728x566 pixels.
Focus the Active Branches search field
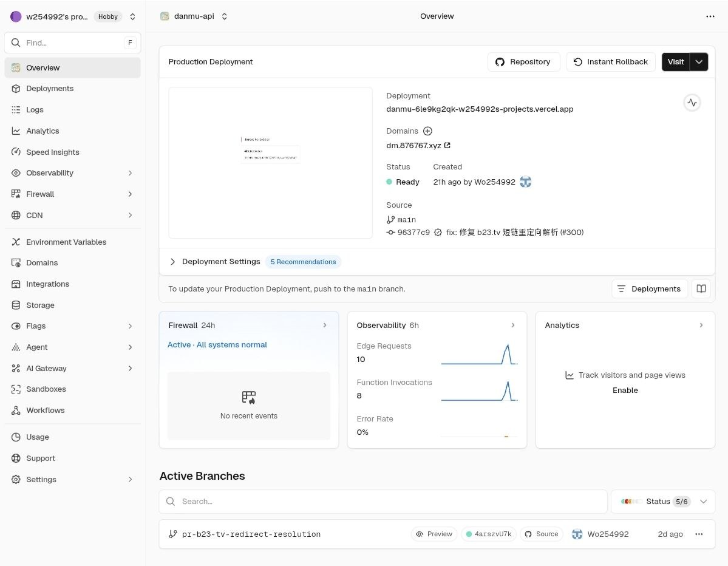pos(383,502)
